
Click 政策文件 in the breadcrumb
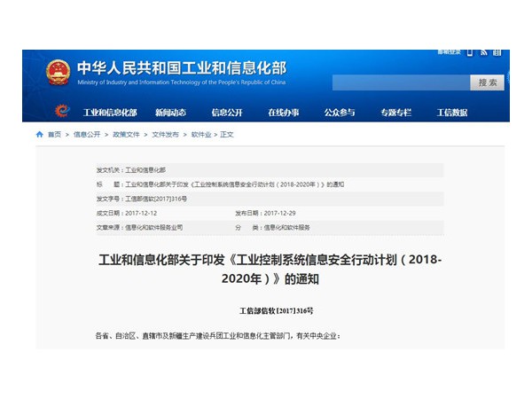pyautogui.click(x=126, y=135)
